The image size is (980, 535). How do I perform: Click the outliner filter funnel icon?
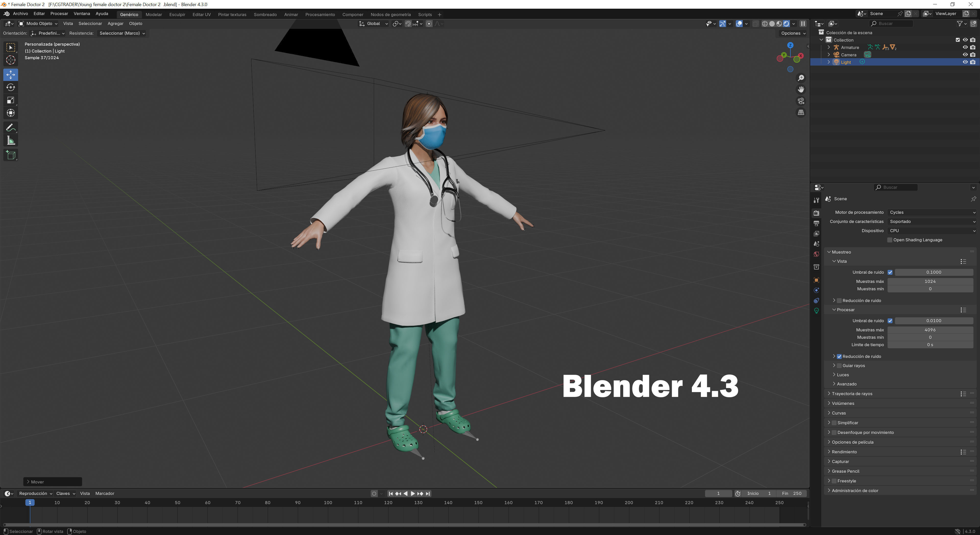tap(960, 23)
